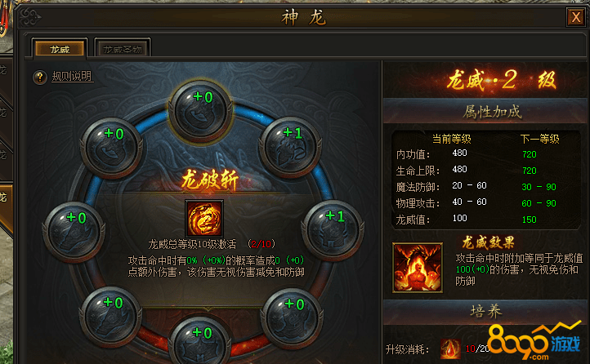Image resolution: width=590 pixels, height=364 pixels.
Task: Click the red flame upgrade material icon
Action: click(x=451, y=349)
